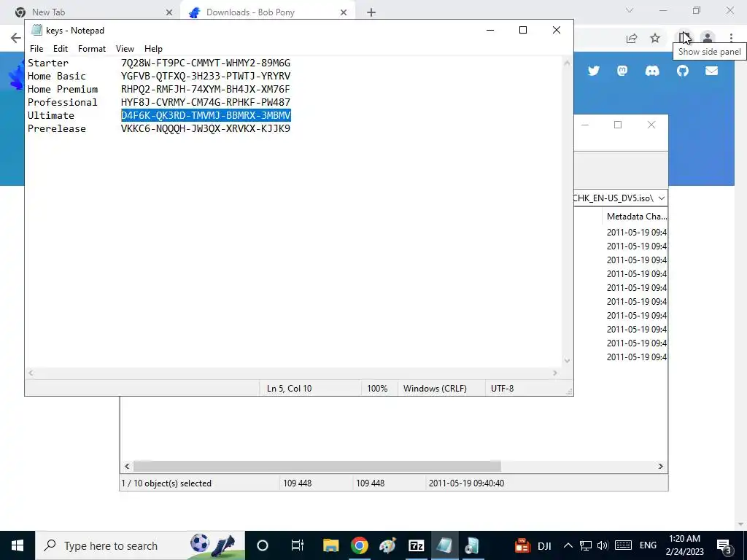Bookmark this page with the star icon

(x=655, y=38)
